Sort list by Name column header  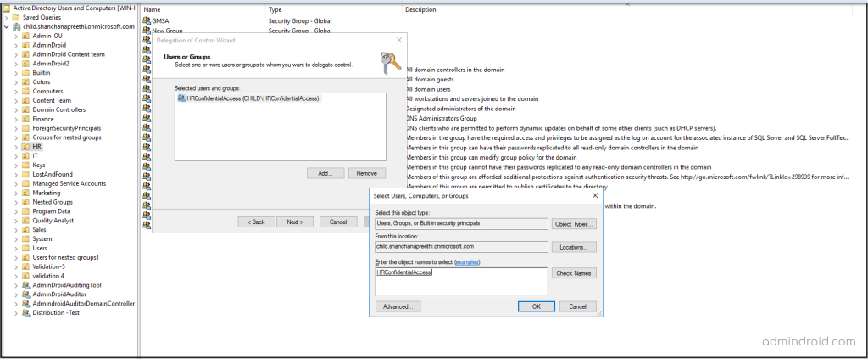[x=153, y=9]
